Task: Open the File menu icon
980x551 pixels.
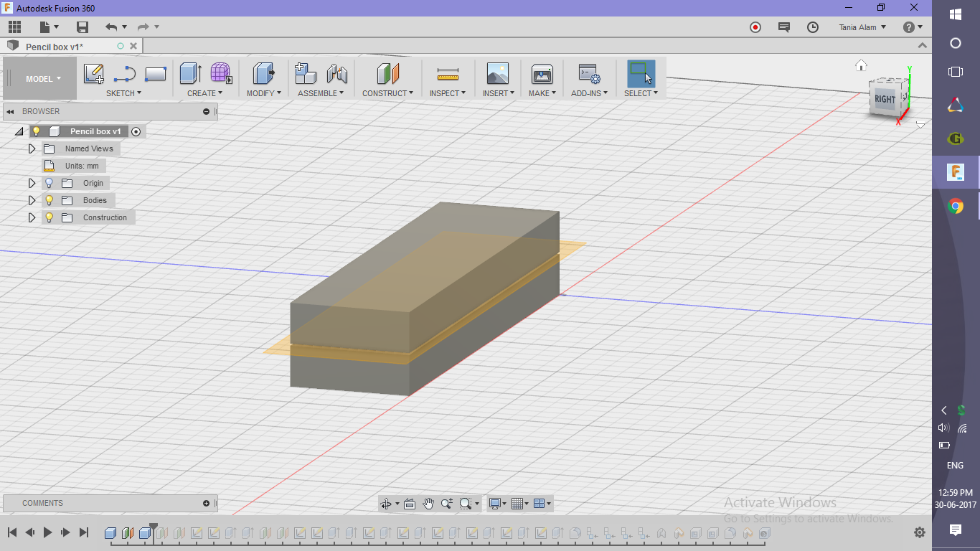Action: [48, 27]
